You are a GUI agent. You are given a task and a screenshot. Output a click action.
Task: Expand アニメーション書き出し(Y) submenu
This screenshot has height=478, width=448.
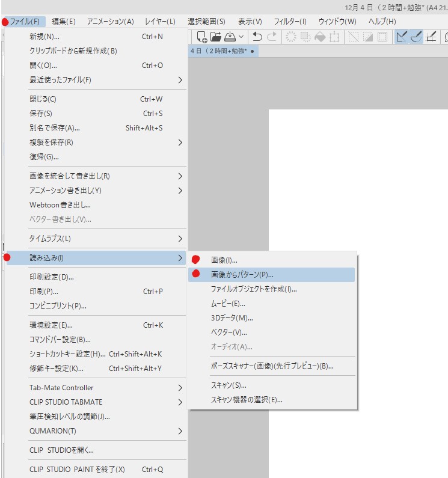(96, 191)
